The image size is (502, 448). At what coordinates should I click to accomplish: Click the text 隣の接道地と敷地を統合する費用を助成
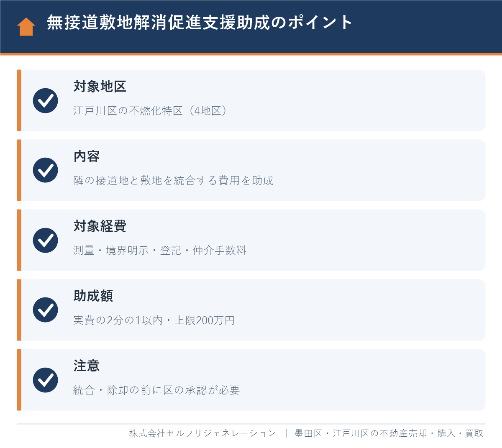(x=173, y=181)
